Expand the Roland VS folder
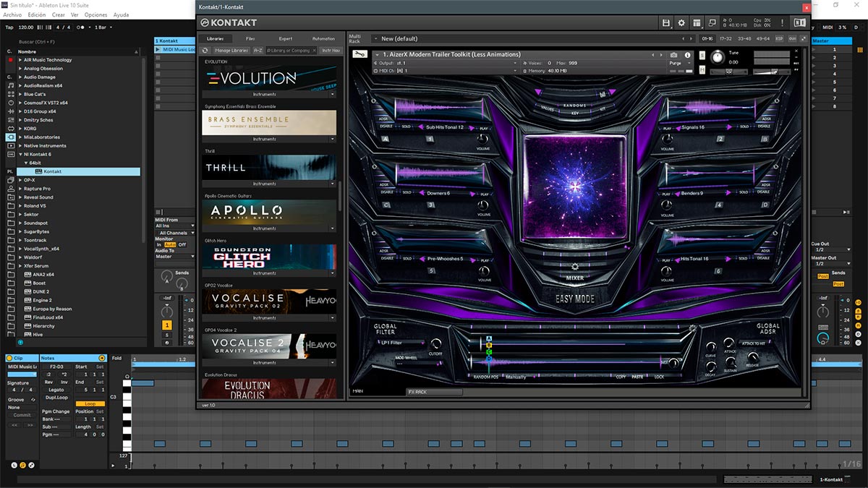Viewport: 868px width, 488px height. [x=19, y=205]
